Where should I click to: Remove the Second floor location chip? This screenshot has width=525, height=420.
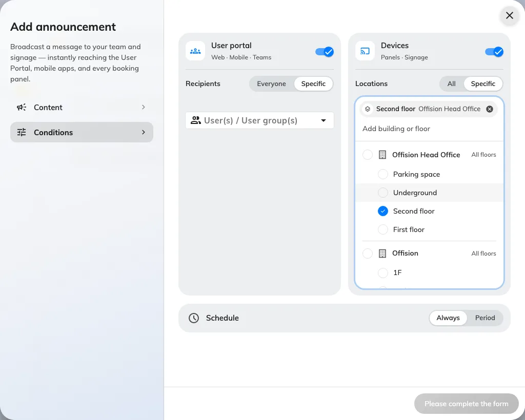pos(490,109)
